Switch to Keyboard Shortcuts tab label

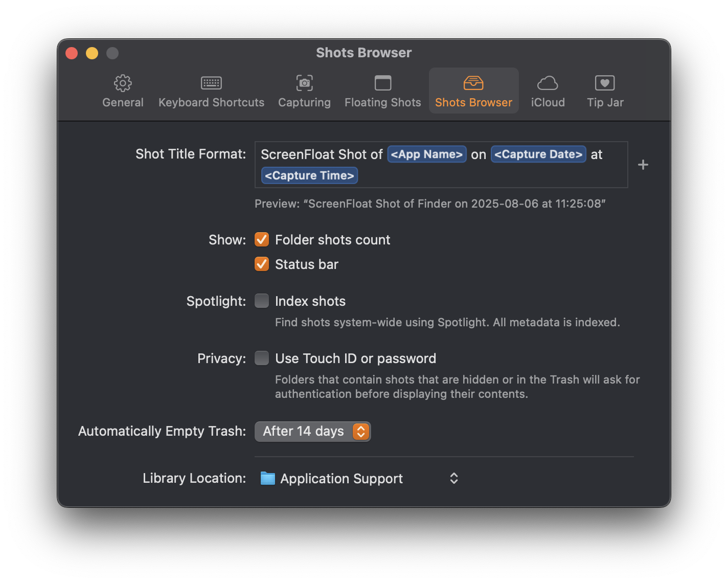(x=211, y=102)
